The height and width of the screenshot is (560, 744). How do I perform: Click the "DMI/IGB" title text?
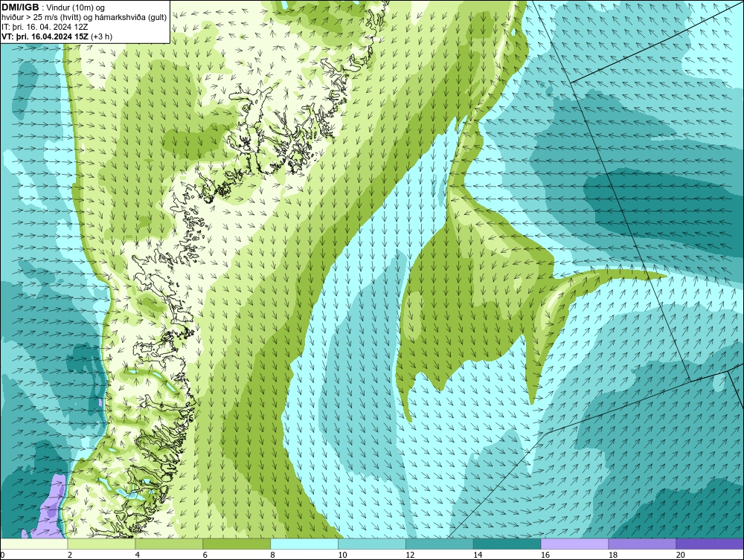[x=20, y=7]
